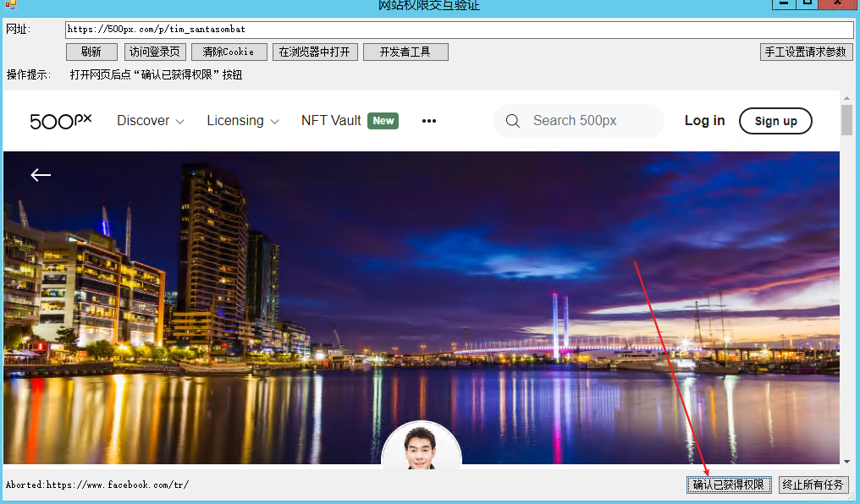Click the user profile avatar
This screenshot has height=504, width=860.
[x=422, y=445]
